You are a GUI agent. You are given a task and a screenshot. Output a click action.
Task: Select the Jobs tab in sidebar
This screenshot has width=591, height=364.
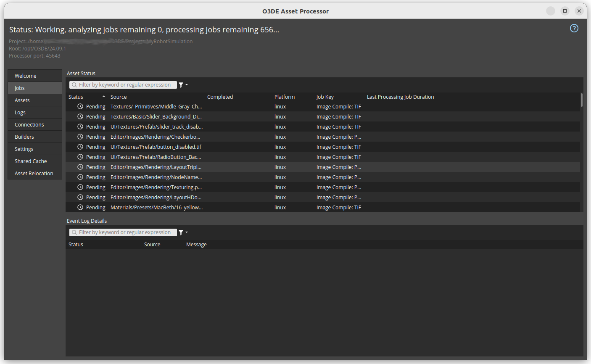35,88
